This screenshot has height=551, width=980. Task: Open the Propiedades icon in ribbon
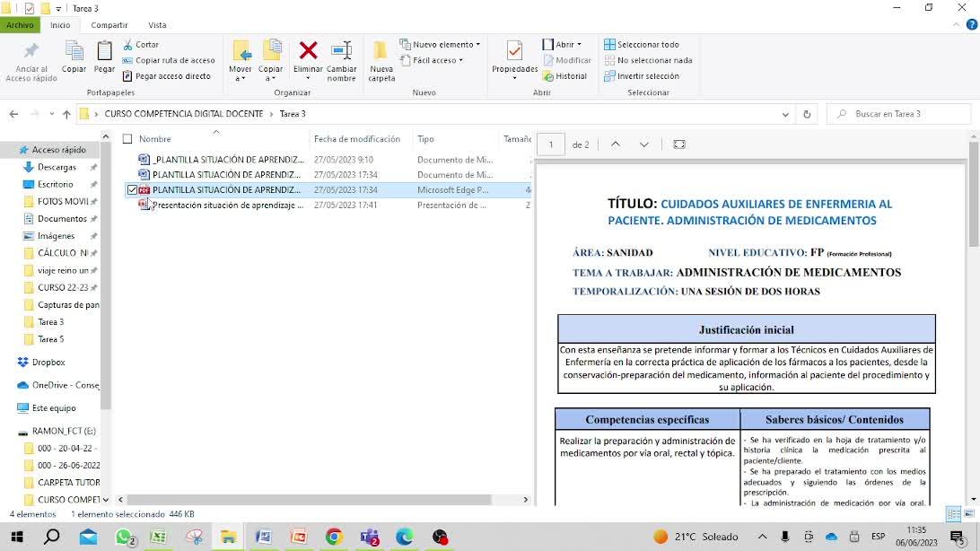tap(514, 51)
